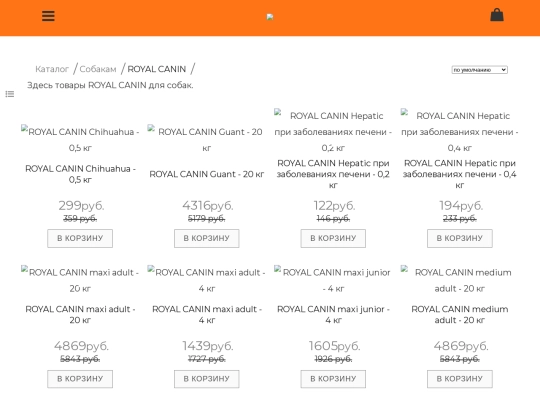Add ROYAL CANIN Guant 20 кг to cart
The image size is (540, 405).
coord(207,238)
